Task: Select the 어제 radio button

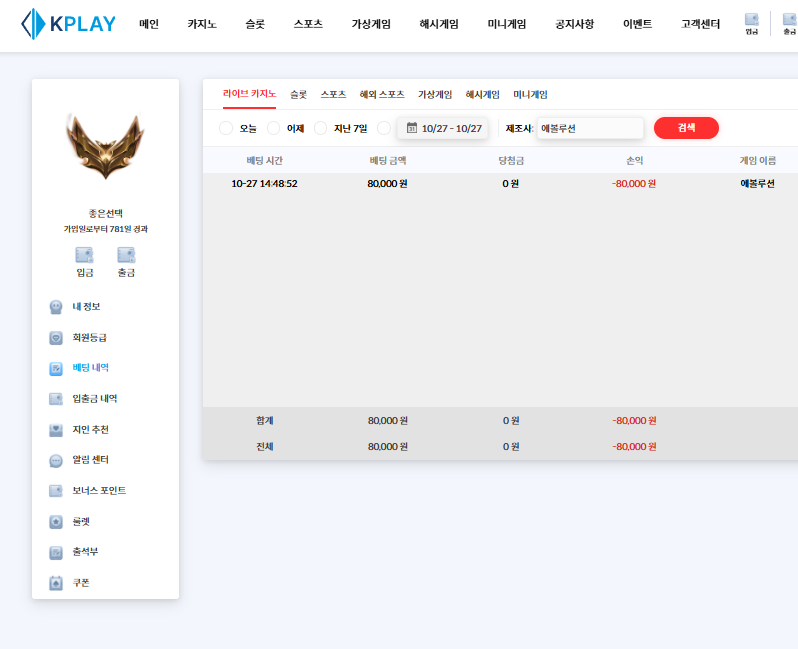Action: (x=273, y=128)
